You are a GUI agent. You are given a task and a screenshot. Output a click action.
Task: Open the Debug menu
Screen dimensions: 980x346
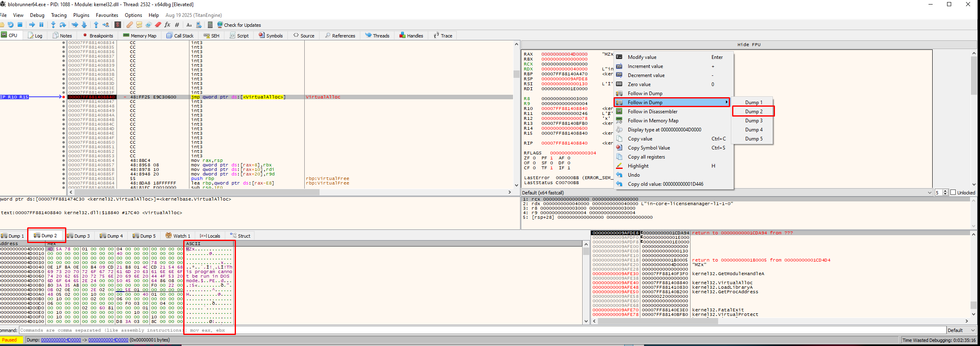click(x=37, y=15)
